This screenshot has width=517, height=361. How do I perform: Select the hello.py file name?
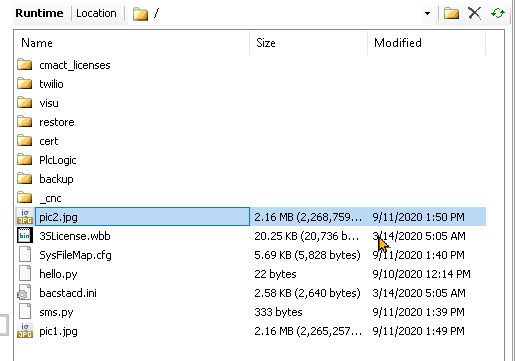click(x=58, y=274)
